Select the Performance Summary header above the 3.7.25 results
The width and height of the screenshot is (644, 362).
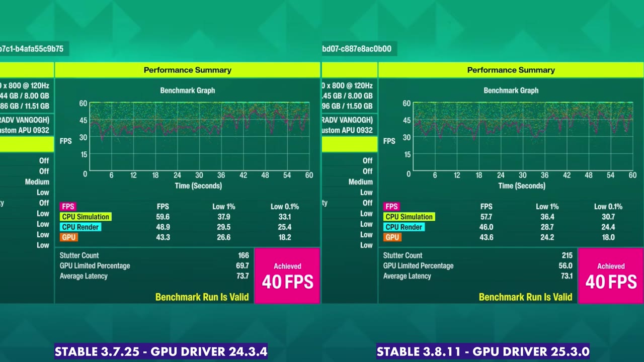(187, 70)
